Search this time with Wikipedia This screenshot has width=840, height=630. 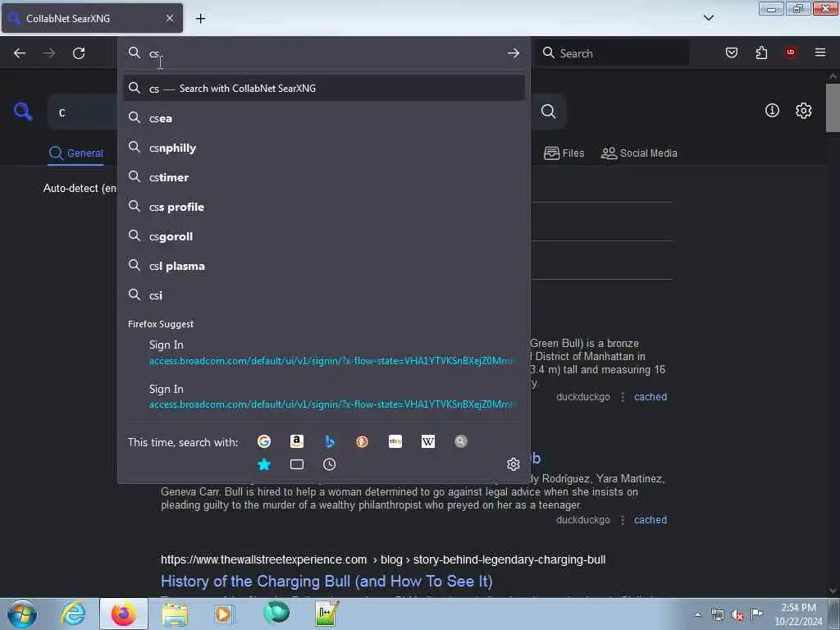click(428, 441)
